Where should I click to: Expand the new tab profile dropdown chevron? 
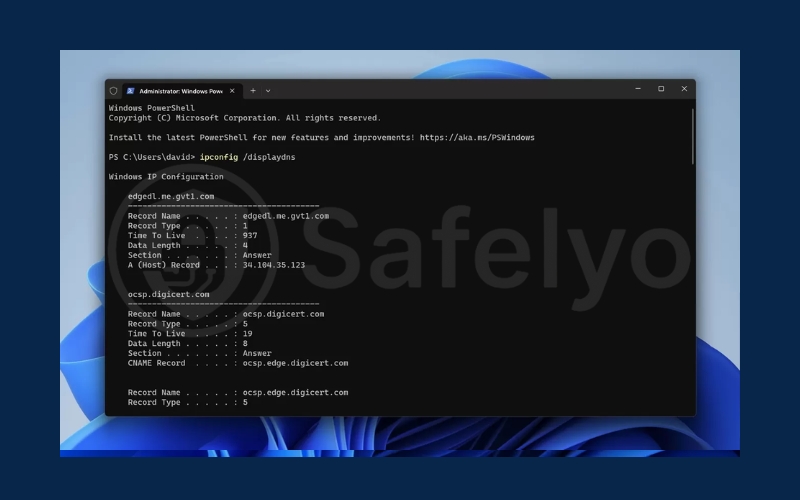pyautogui.click(x=268, y=90)
